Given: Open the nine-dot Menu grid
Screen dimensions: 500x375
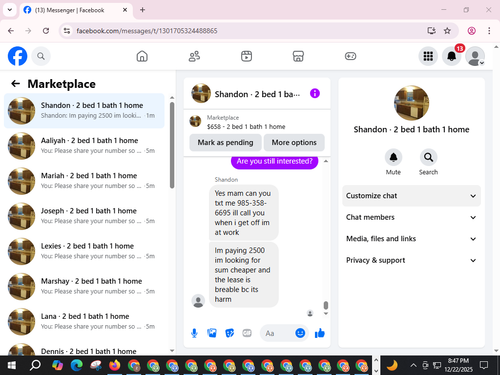Looking at the screenshot, I should pyautogui.click(x=428, y=56).
